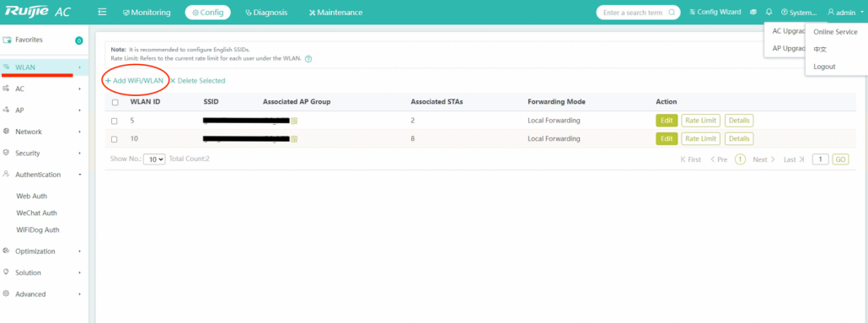Open Web Auth under Authentication

point(31,196)
